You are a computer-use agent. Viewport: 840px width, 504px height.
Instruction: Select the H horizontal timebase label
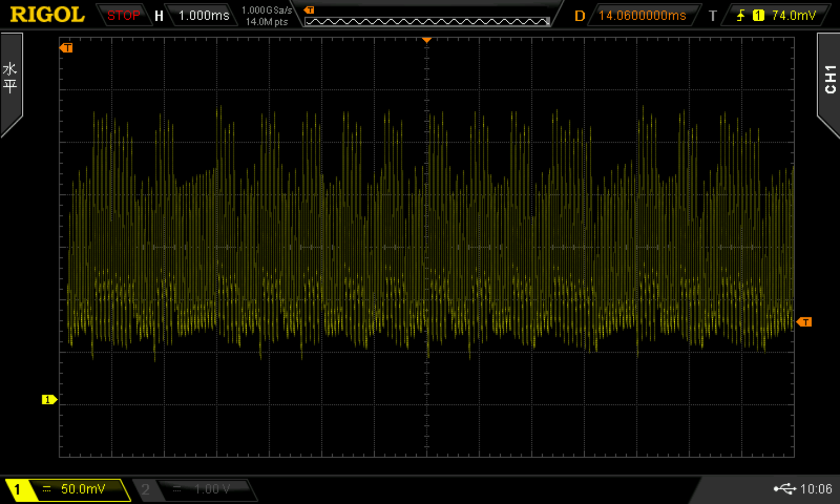tap(159, 16)
